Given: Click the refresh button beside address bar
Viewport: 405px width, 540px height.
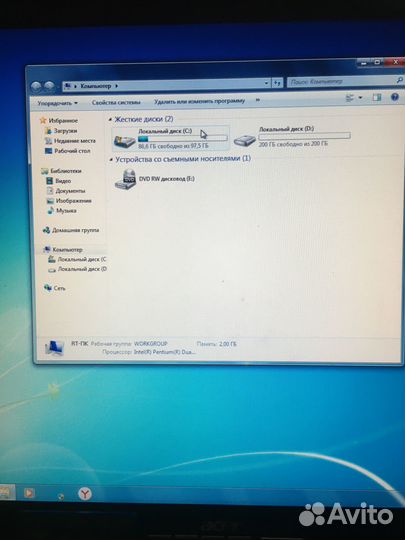Looking at the screenshot, I should [x=277, y=83].
